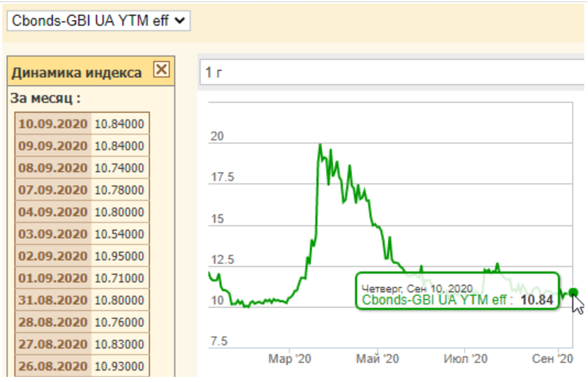Select date 09.09.2020 in table
Screen dimensions: 588x382
pos(53,145)
